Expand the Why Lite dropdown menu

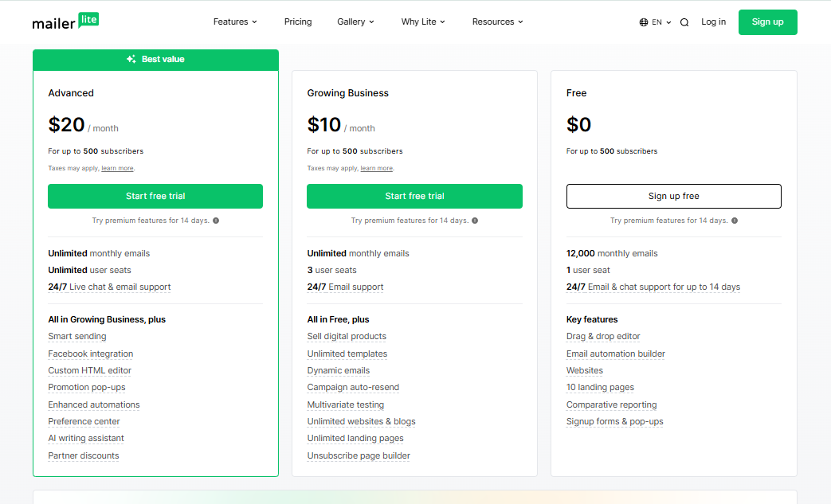423,21
